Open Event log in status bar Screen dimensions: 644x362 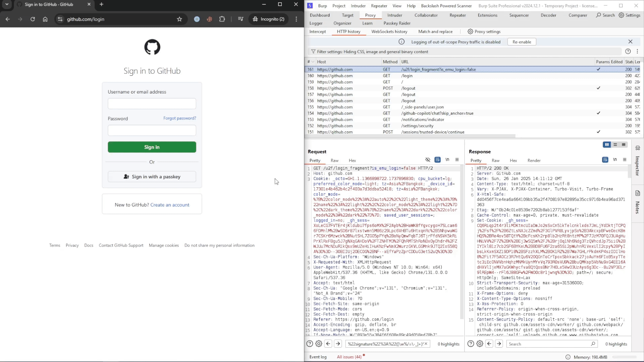tap(318, 357)
